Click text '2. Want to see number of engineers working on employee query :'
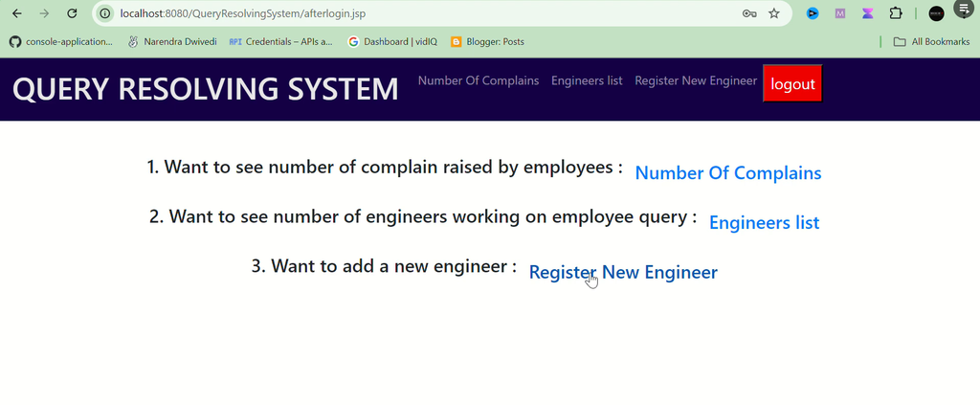Viewport: 980px width, 405px height. pyautogui.click(x=423, y=217)
